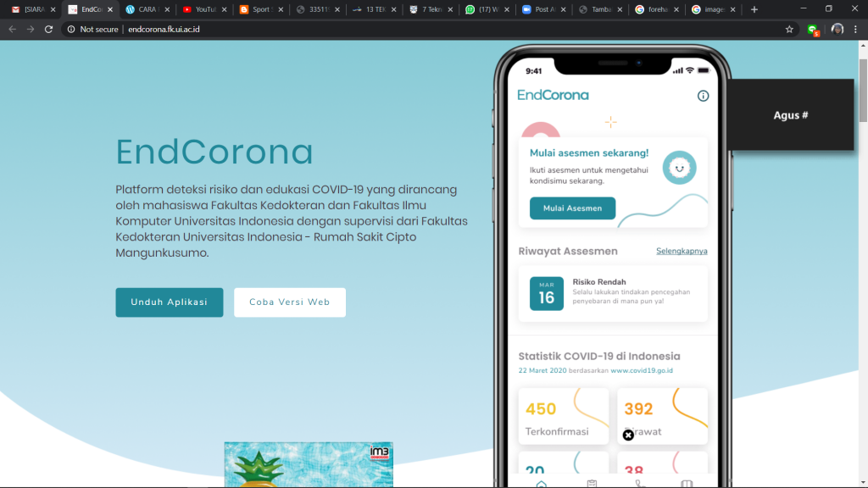The height and width of the screenshot is (488, 868).
Task: Go back to the previous page
Action: [x=12, y=30]
